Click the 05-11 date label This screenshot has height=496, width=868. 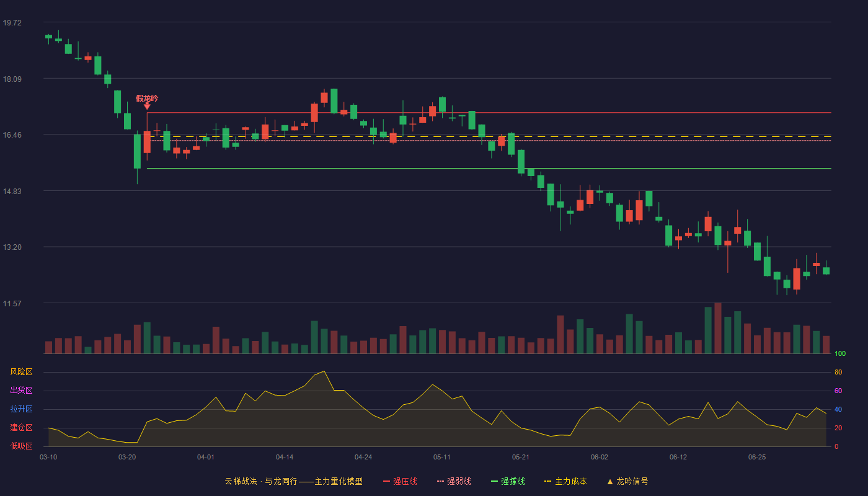pyautogui.click(x=442, y=457)
